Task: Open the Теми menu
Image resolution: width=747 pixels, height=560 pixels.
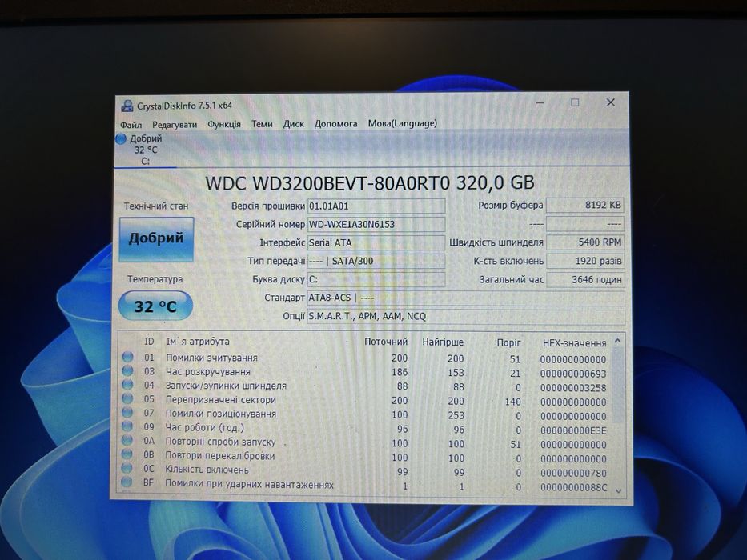Action: pyautogui.click(x=262, y=124)
